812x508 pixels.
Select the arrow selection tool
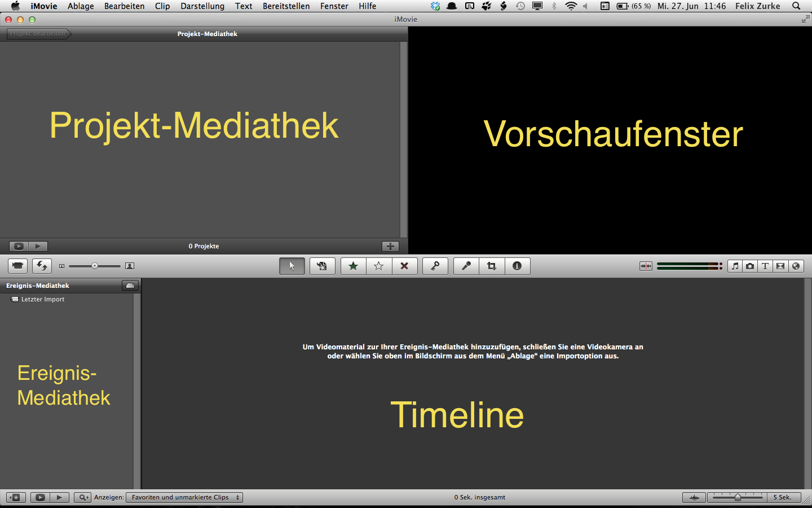pyautogui.click(x=292, y=266)
